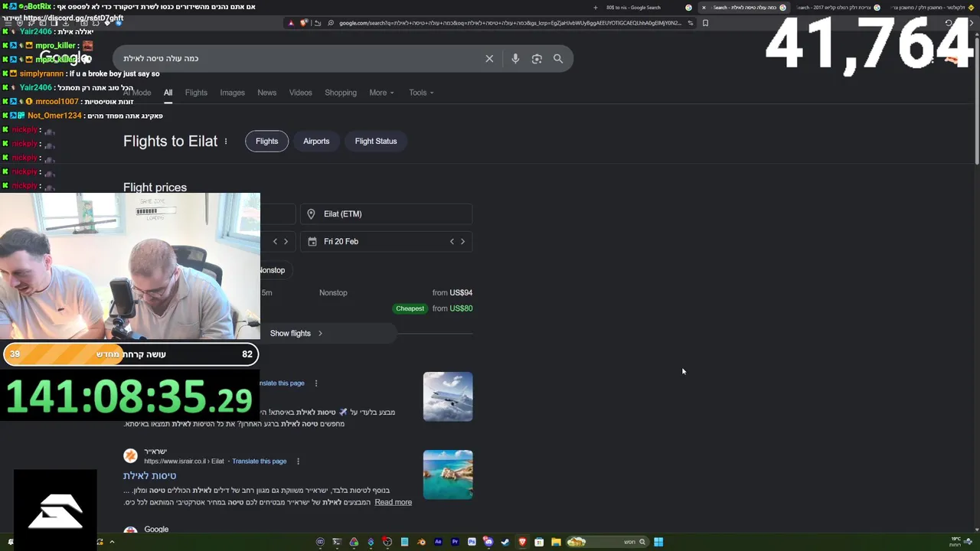Start voice search with microphone icon
Image resolution: width=980 pixels, height=551 pixels.
[x=515, y=59]
